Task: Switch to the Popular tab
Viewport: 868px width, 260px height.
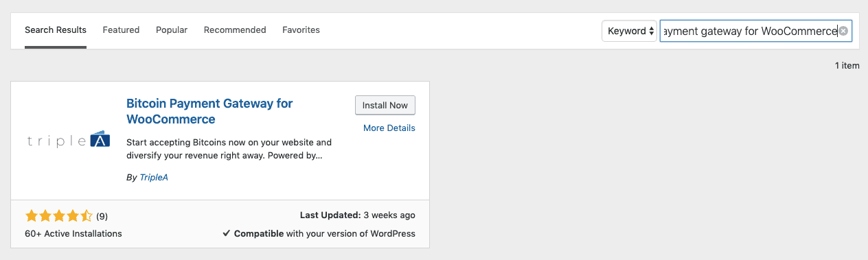Action: [172, 30]
